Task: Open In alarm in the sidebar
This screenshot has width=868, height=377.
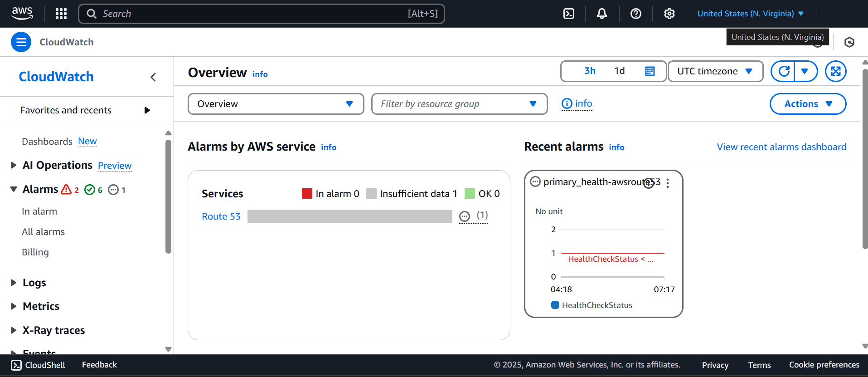Action: click(39, 211)
